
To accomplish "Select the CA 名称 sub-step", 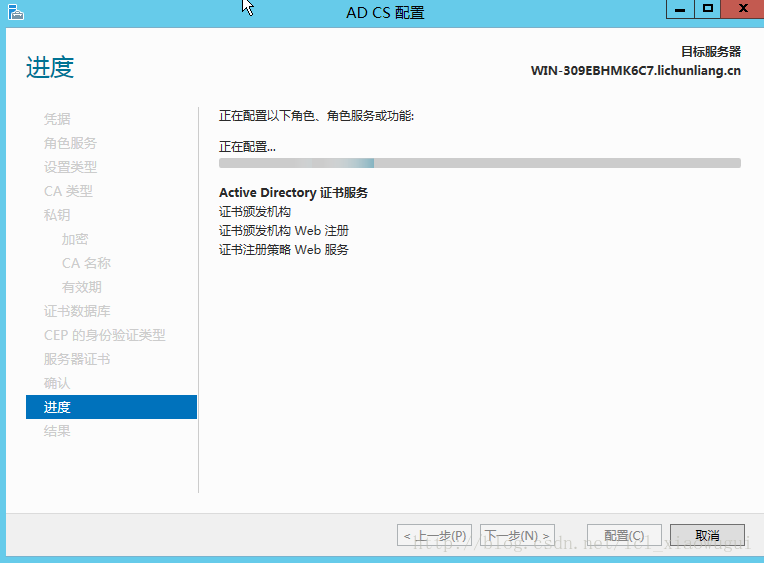I will click(x=86, y=263).
